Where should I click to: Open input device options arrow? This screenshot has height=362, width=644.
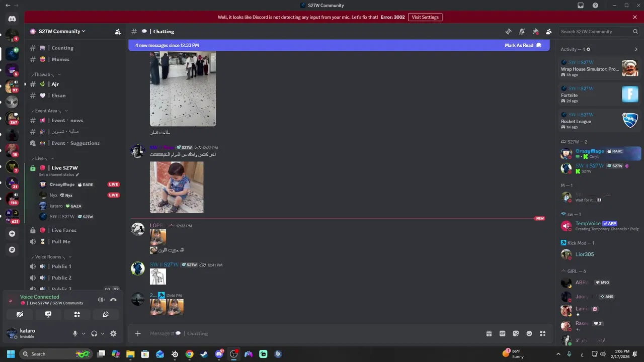coord(84,333)
